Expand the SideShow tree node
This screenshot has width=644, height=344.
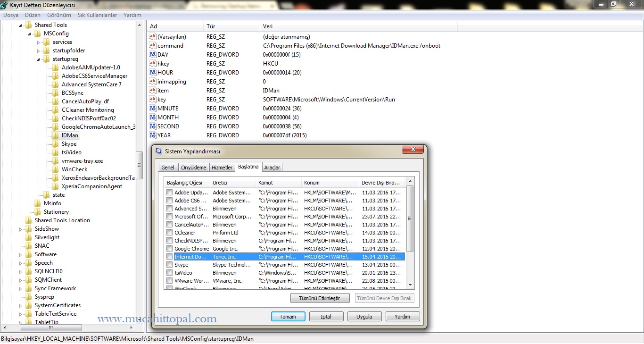tap(21, 229)
